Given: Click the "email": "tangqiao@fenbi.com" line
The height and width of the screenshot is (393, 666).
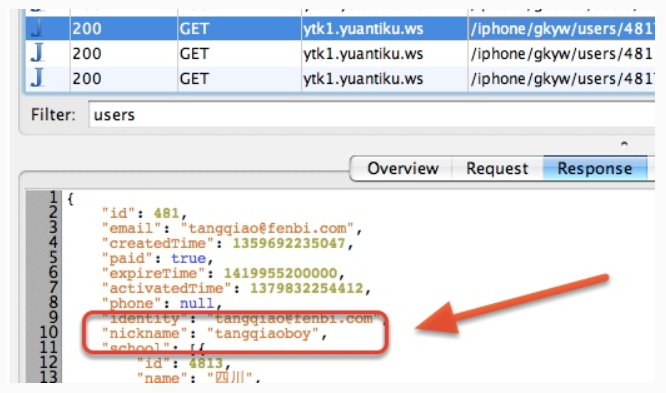Looking at the screenshot, I should 232,228.
